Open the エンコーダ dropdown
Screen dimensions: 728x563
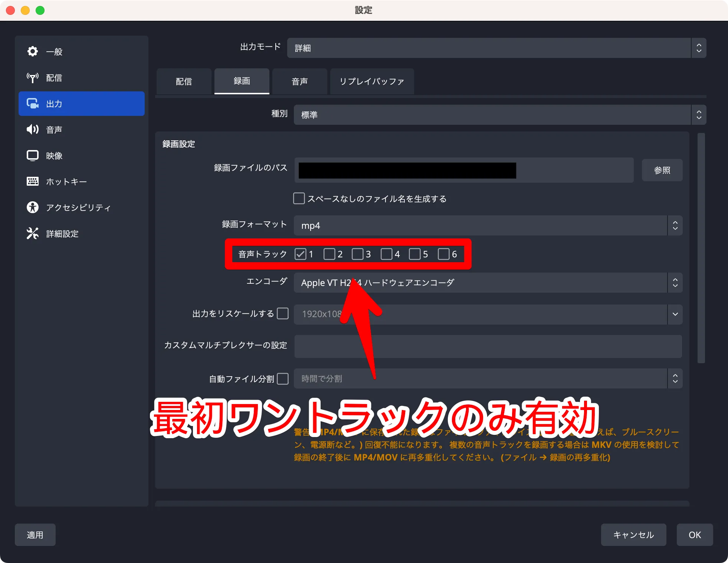click(x=488, y=283)
